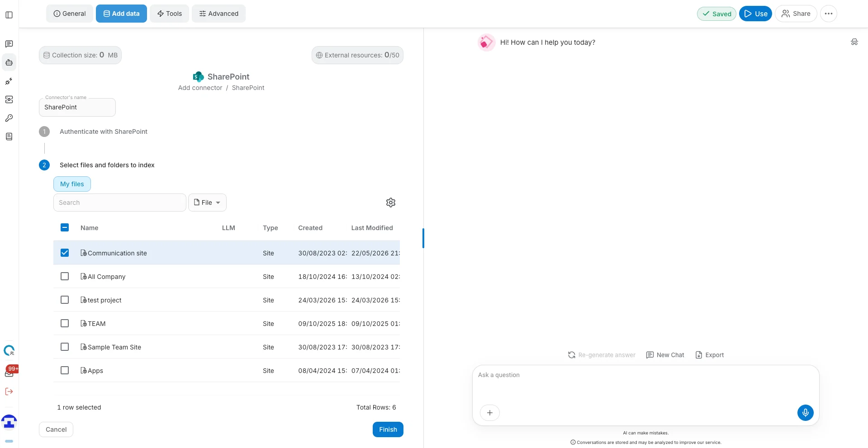Toggle the sidebar panel icon
The width and height of the screenshot is (868, 448).
(9, 15)
